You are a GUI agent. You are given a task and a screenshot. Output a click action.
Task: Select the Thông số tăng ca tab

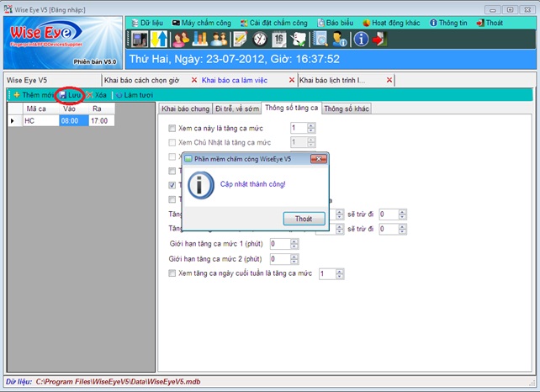[x=291, y=108]
